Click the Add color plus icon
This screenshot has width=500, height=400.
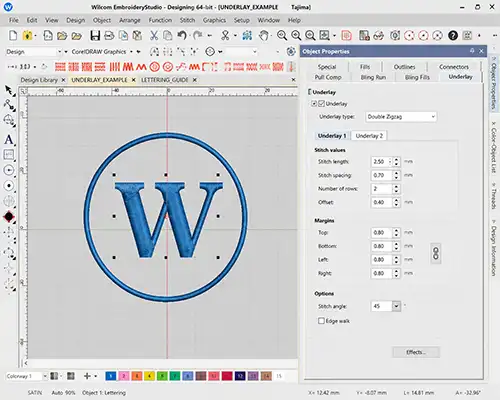87,376
